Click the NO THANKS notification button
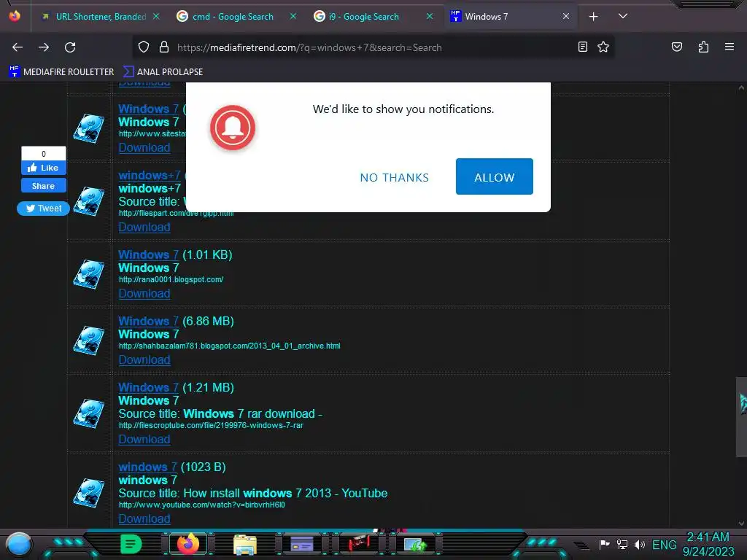The image size is (747, 560). 395,178
